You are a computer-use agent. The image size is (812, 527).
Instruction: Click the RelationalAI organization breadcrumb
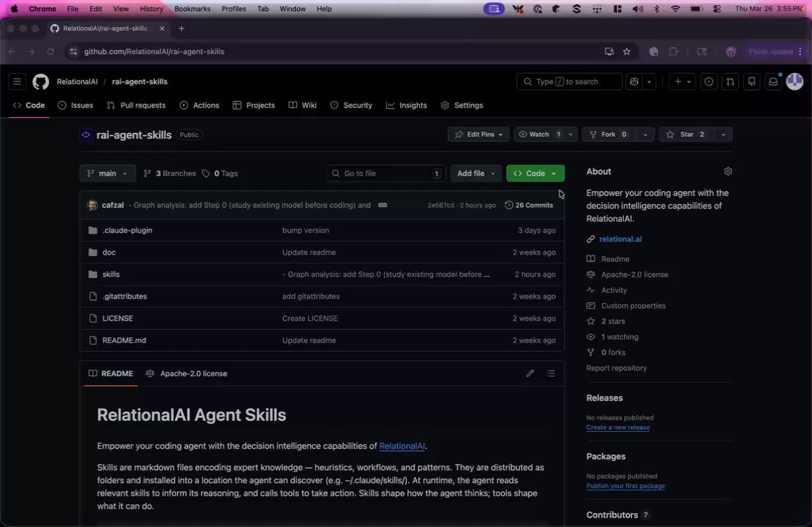pyautogui.click(x=77, y=81)
